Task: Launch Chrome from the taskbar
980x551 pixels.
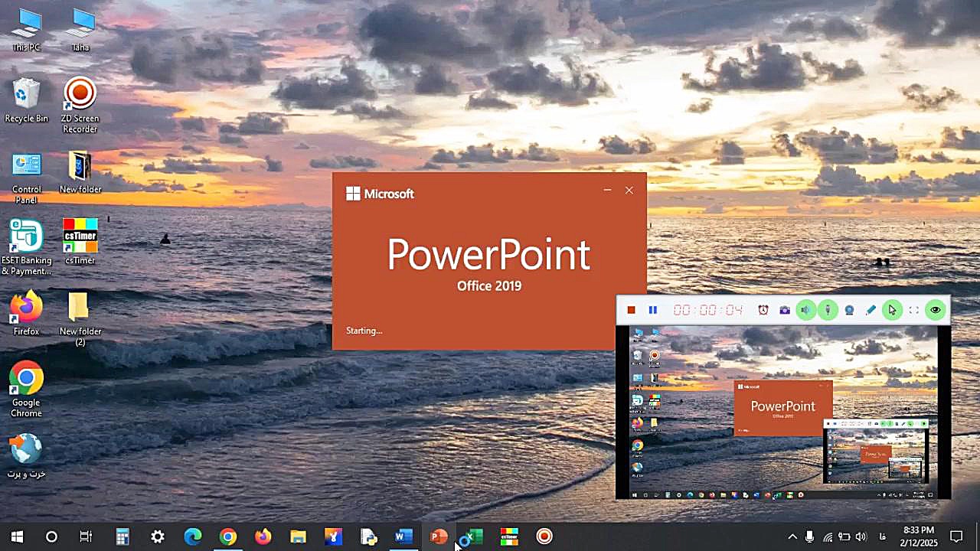Action: coord(228,536)
